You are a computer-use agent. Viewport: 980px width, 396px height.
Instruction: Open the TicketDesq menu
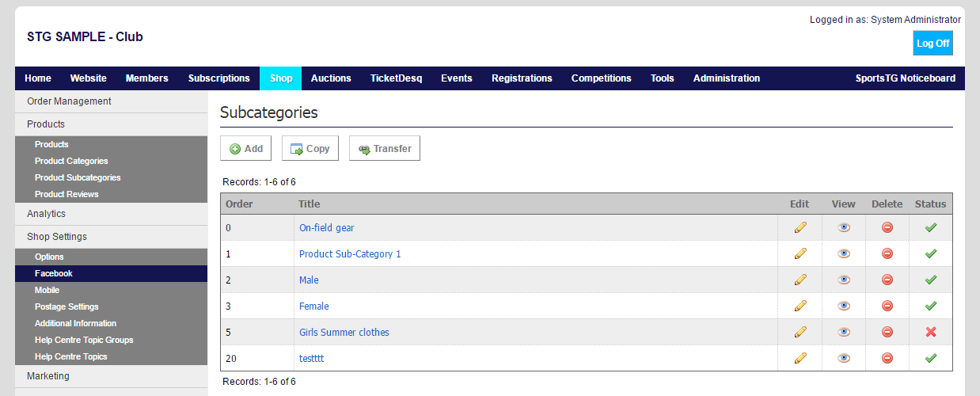tap(397, 78)
